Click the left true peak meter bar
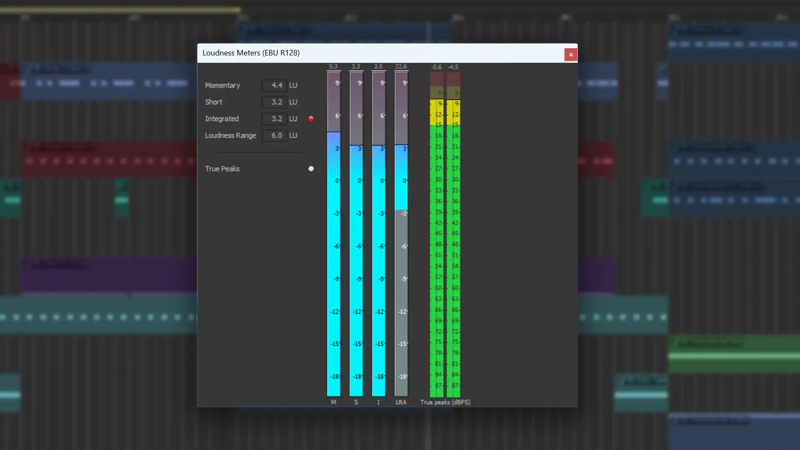 coord(437,234)
